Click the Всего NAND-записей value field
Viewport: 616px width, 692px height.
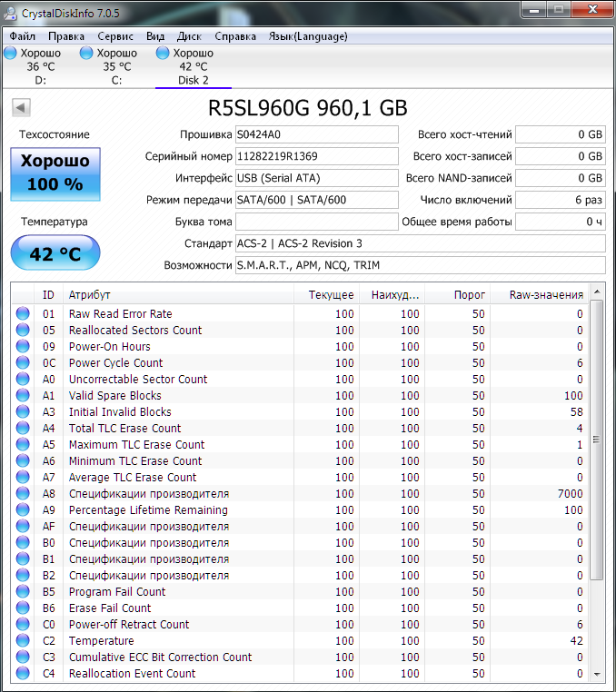coord(560,178)
